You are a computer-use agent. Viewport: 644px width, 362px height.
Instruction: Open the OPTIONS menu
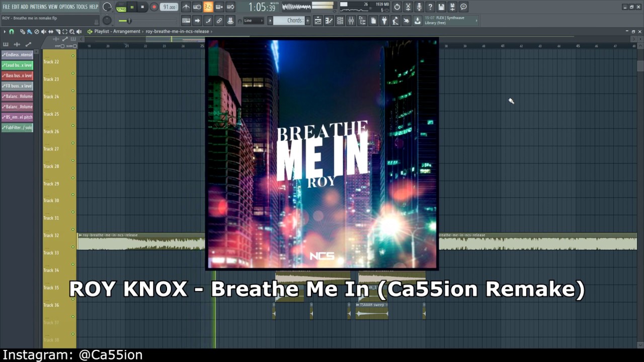67,7
